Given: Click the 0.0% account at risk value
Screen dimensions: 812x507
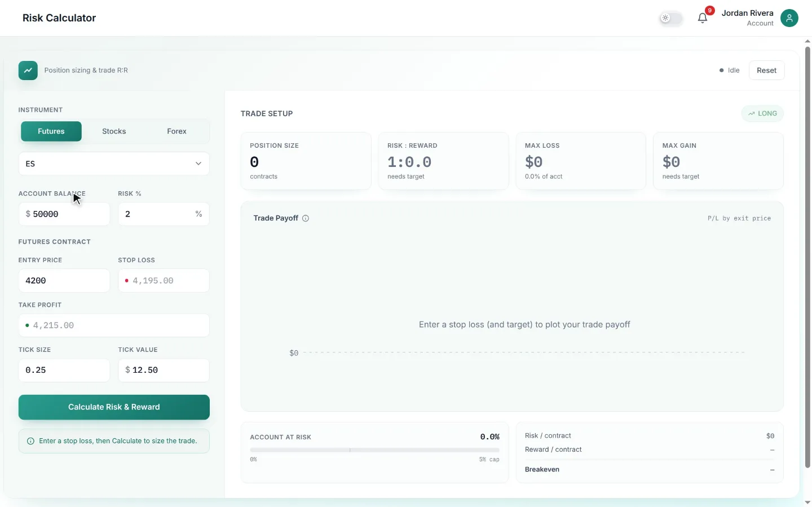Looking at the screenshot, I should 490,437.
